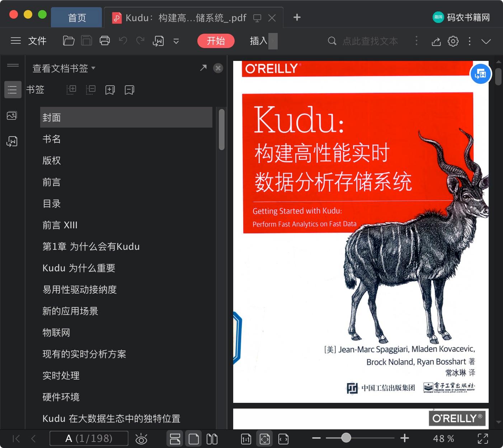Click the open folder icon
The image size is (503, 448).
(x=69, y=41)
